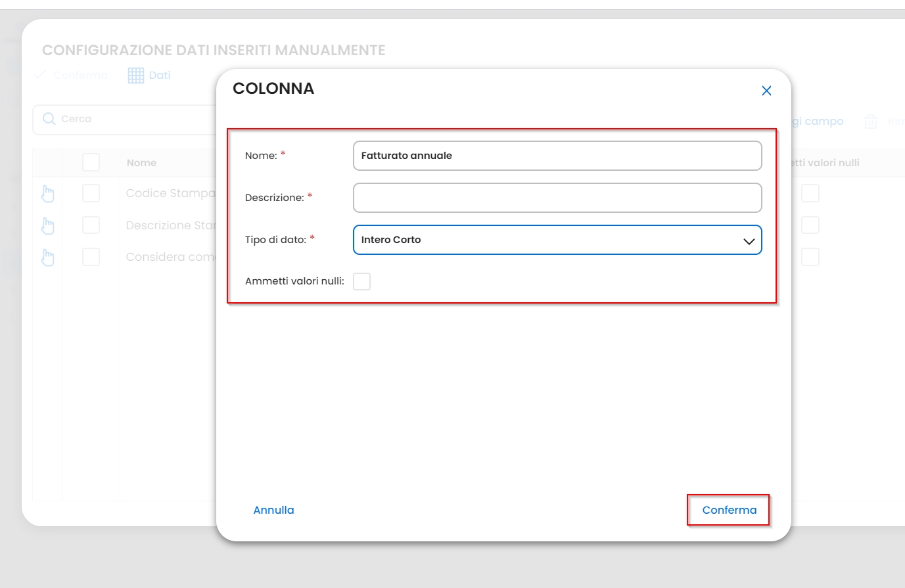
Task: Click Annulla to cancel the dialog
Action: coord(273,510)
